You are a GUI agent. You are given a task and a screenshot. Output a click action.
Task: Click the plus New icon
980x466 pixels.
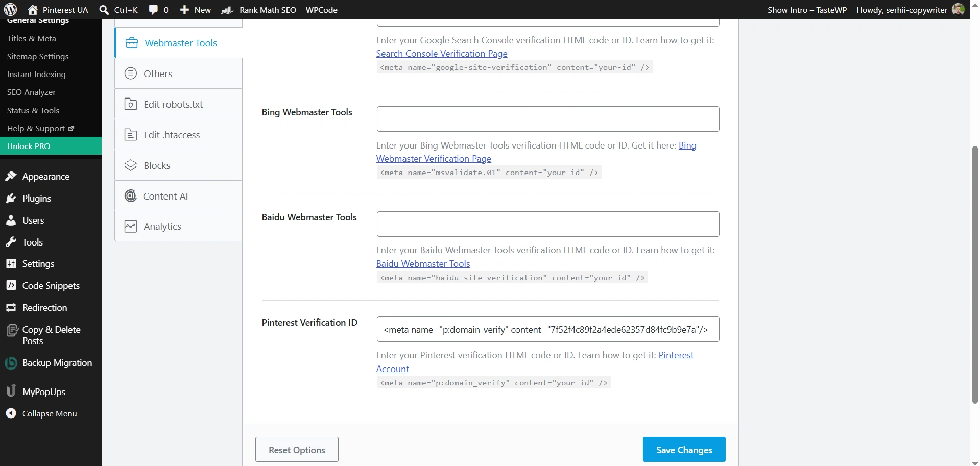tap(185, 10)
